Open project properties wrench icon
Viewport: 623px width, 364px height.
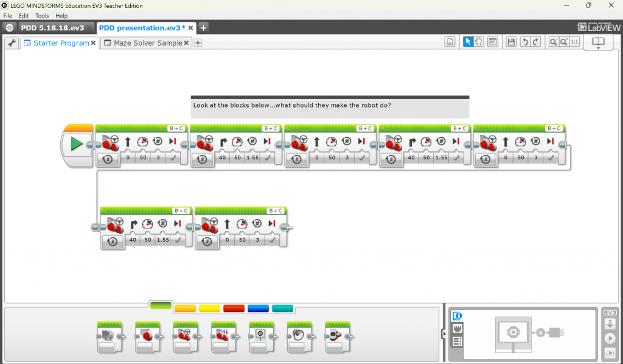pyautogui.click(x=12, y=43)
